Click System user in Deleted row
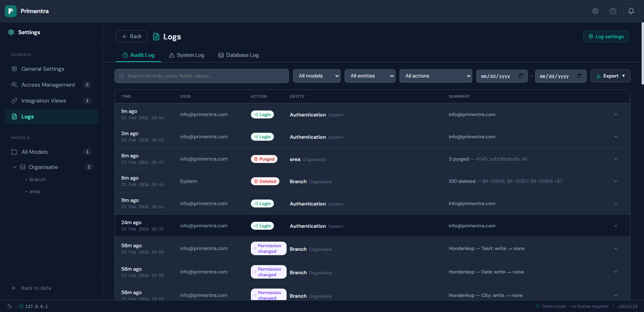Screen dimensions: 644x312 [x=188, y=181]
